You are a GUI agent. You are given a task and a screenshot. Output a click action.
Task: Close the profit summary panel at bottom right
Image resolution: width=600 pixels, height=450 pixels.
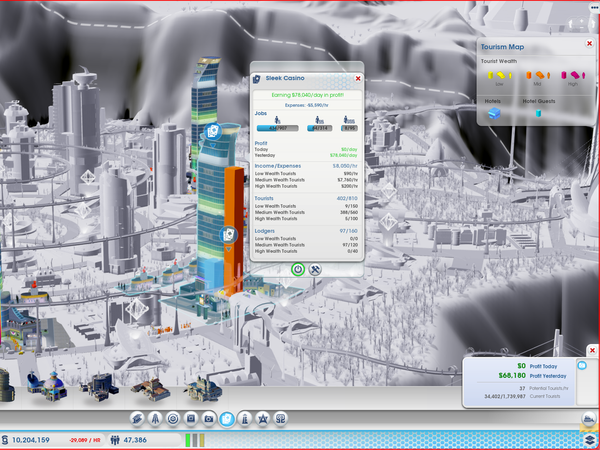click(592, 350)
